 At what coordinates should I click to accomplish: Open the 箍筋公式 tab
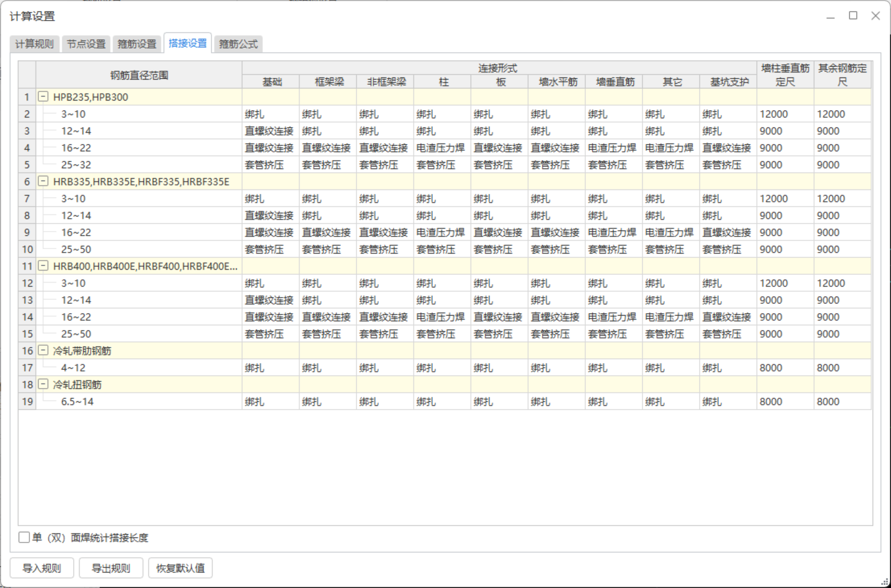(x=238, y=44)
